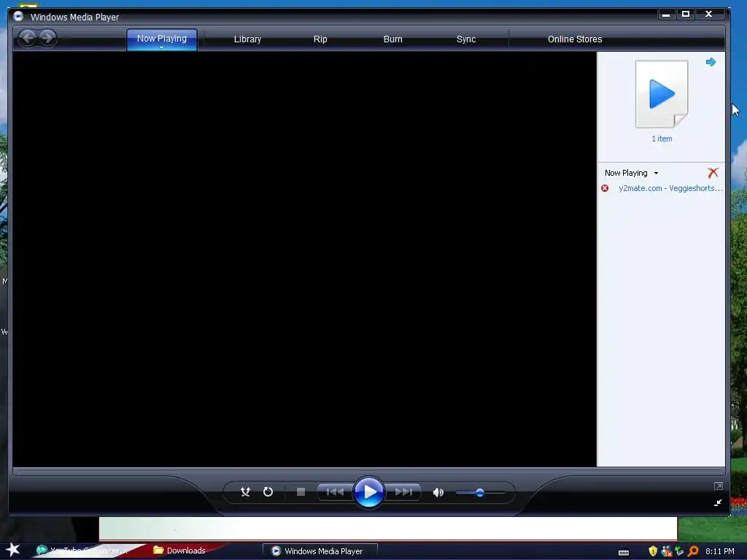Click the Start star button on taskbar

[12, 550]
